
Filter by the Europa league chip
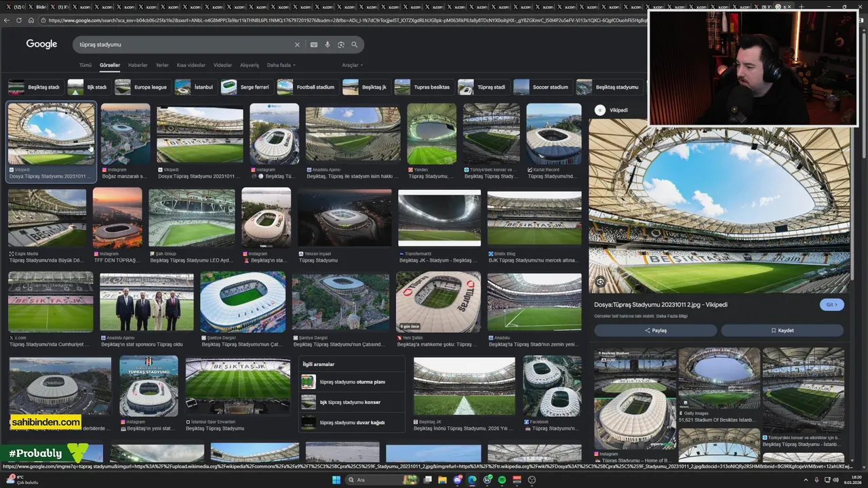click(x=142, y=87)
